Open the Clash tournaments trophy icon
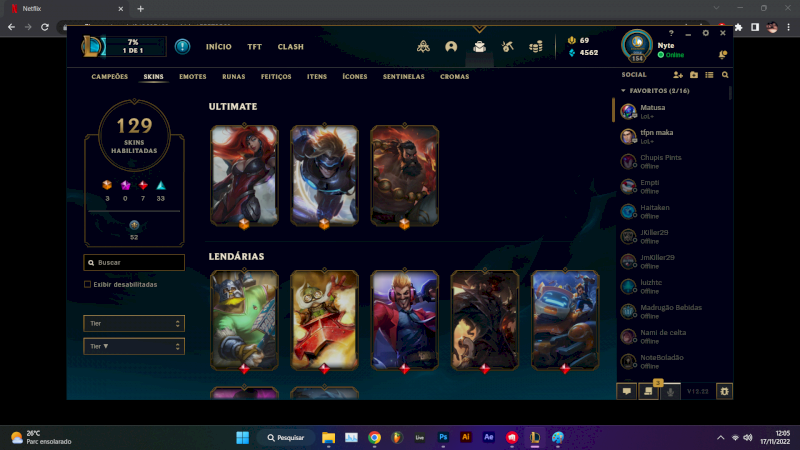The image size is (800, 450). tap(423, 46)
